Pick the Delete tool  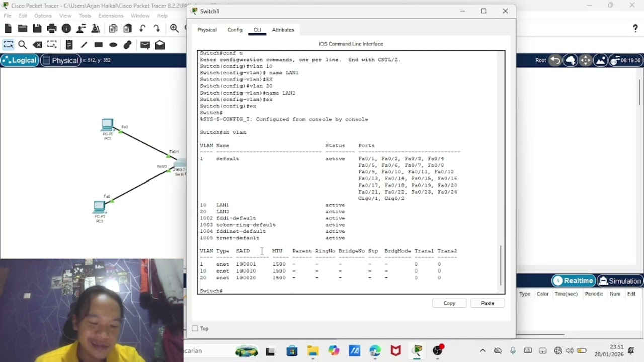pos(37,45)
